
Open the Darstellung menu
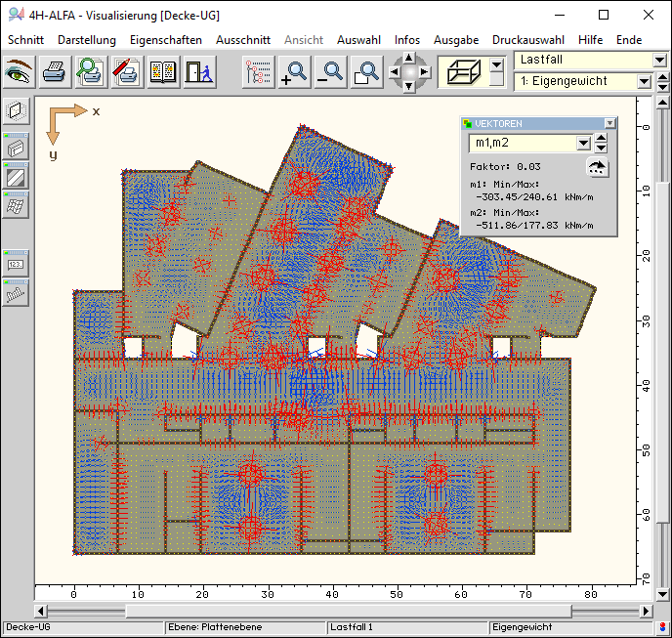pyautogui.click(x=86, y=40)
